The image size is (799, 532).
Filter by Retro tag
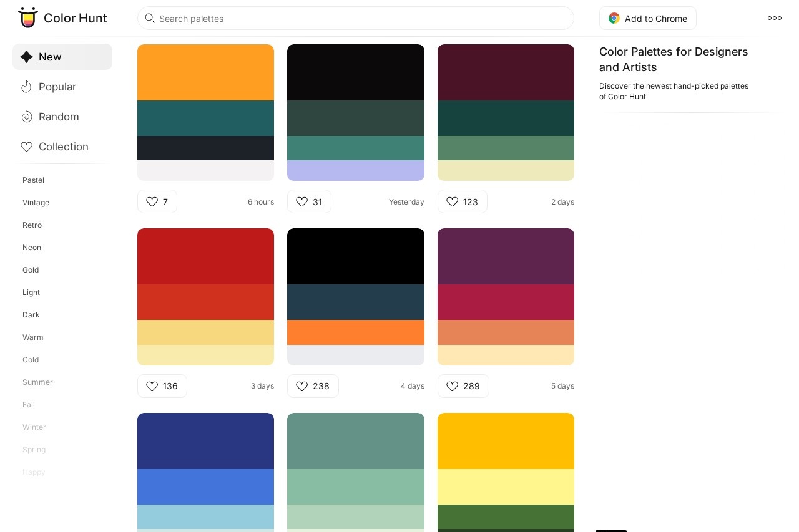tap(32, 225)
